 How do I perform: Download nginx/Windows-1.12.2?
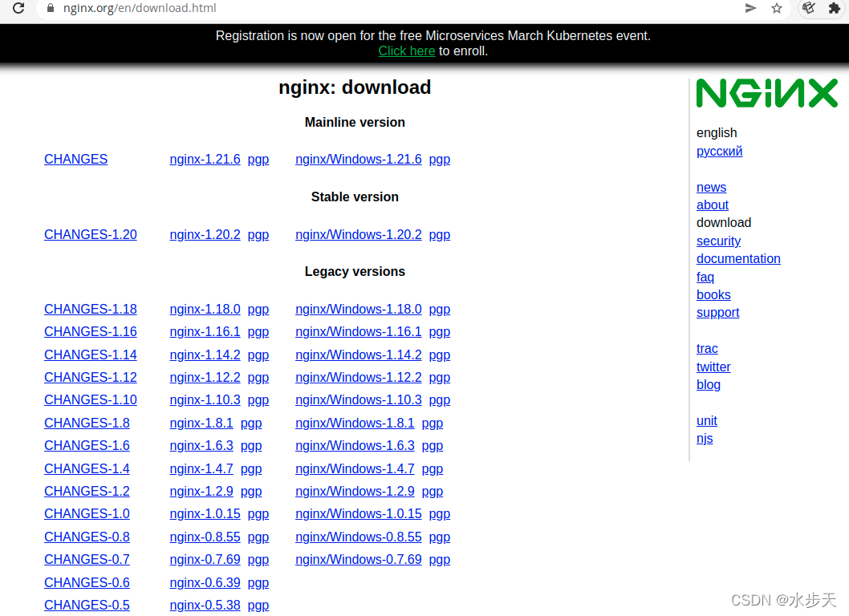(359, 377)
